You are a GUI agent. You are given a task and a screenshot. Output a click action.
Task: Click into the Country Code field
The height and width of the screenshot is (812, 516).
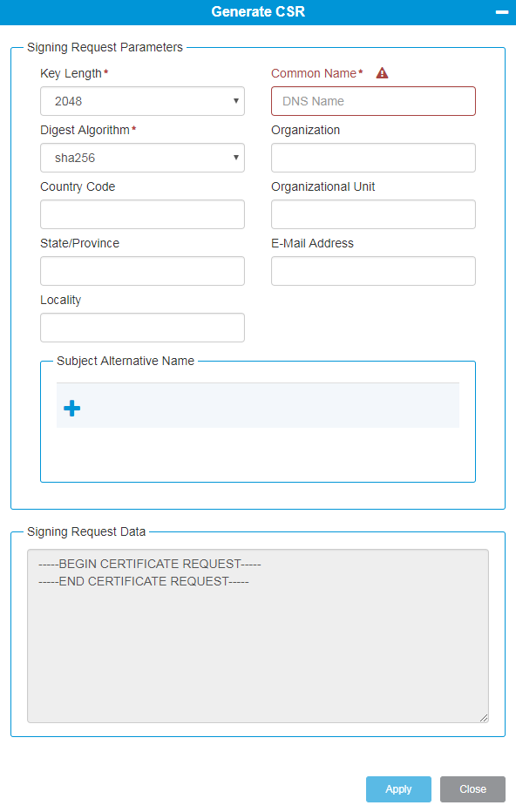(x=142, y=214)
